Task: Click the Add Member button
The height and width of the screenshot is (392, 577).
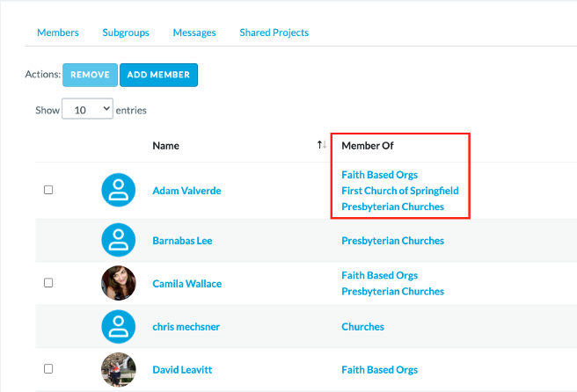Action: click(158, 75)
